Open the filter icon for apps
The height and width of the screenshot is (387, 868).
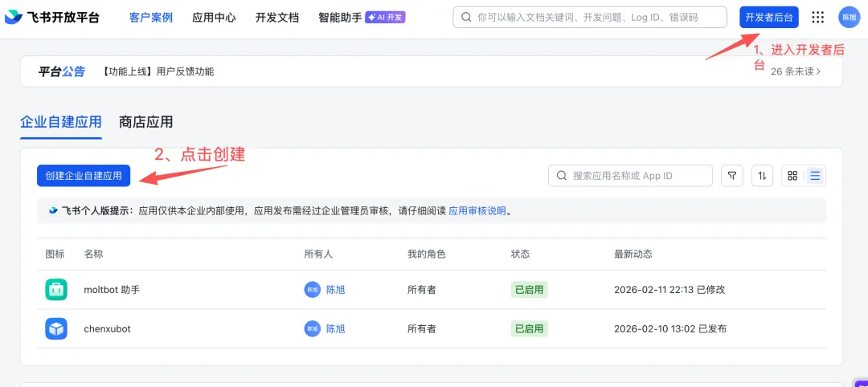[731, 176]
